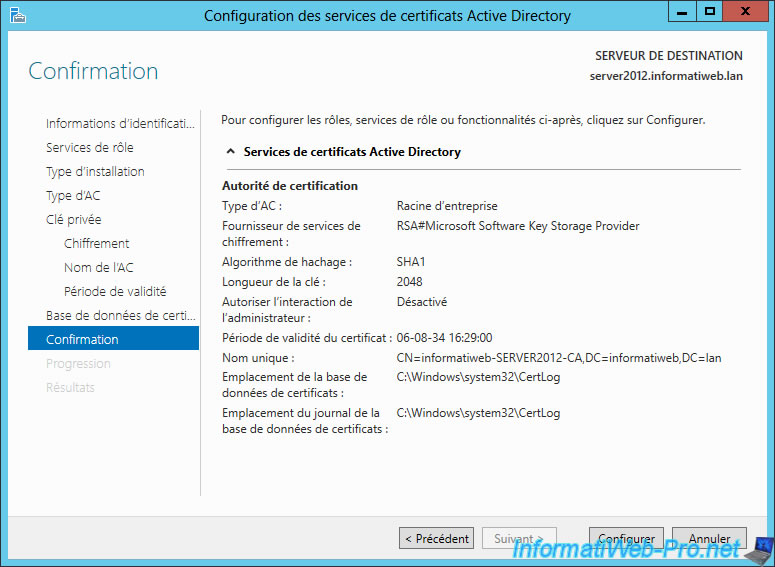Click server2012.informatiweb.lan destination server text
This screenshot has width=775, height=567.
666,76
